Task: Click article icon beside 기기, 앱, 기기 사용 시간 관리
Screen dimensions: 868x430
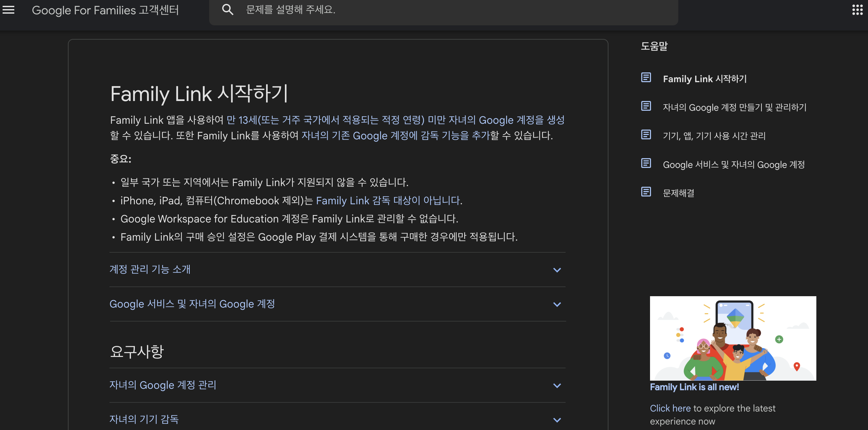Action: pyautogui.click(x=645, y=135)
